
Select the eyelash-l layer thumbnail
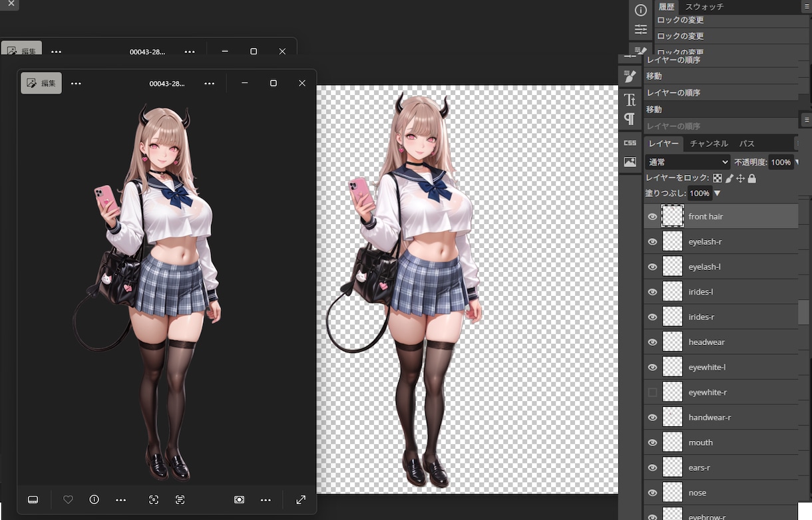coord(673,267)
